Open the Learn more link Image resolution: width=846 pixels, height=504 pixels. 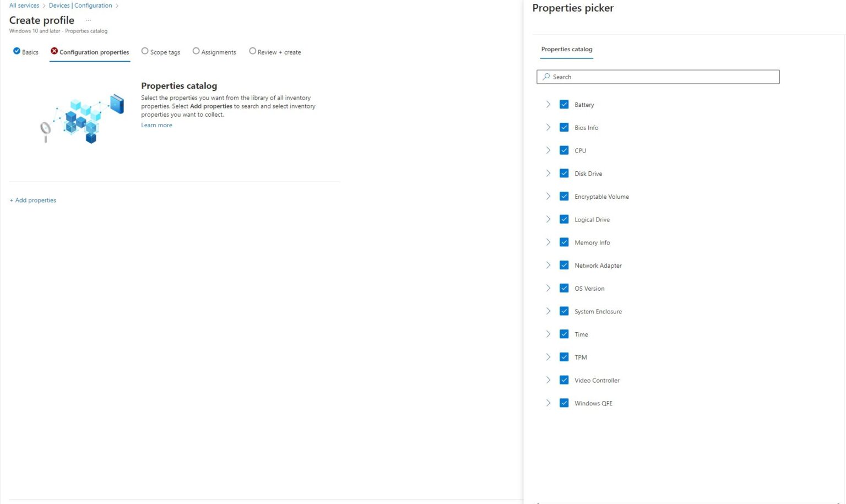point(156,126)
